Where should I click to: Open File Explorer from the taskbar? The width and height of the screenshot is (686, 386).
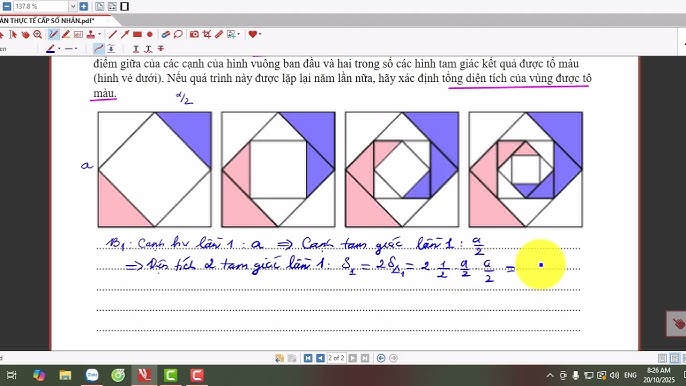point(65,375)
